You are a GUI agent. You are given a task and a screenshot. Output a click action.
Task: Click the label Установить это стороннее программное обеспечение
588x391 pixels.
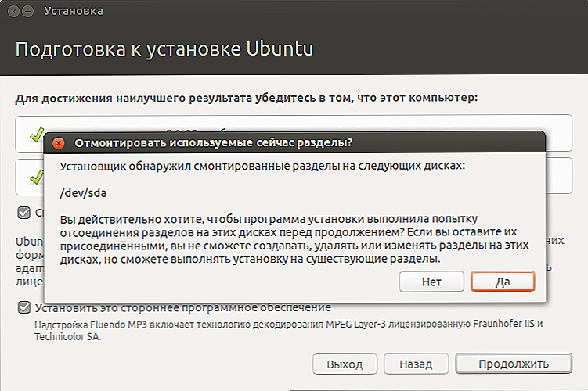183,307
